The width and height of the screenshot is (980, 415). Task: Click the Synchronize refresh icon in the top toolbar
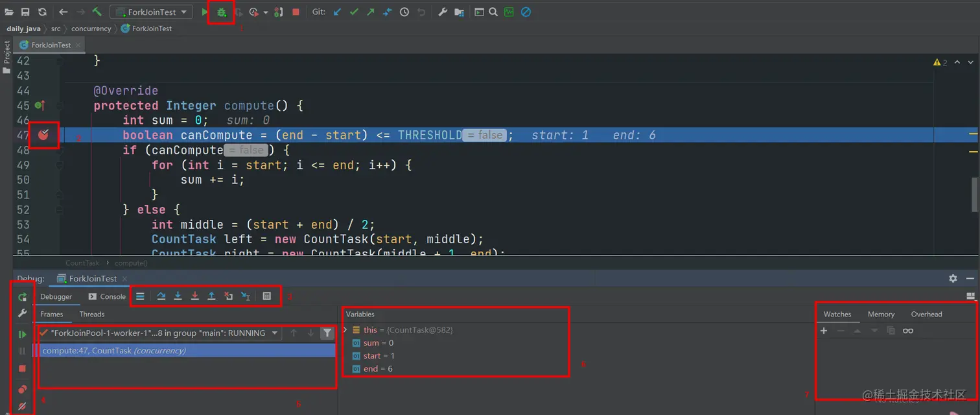tap(42, 12)
